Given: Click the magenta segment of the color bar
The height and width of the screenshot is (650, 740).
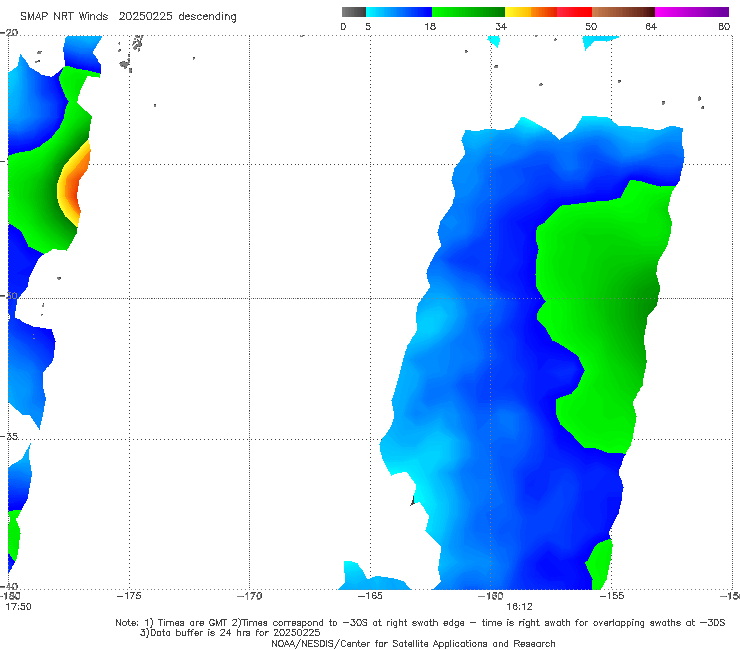Looking at the screenshot, I should tap(692, 12).
